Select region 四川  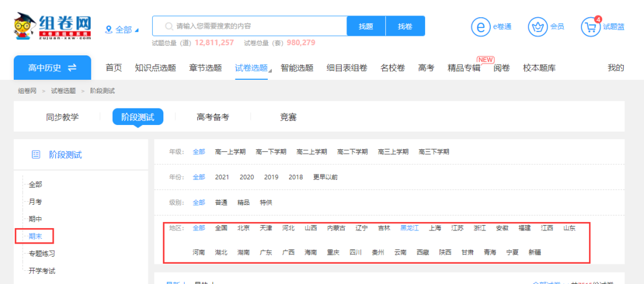point(355,252)
